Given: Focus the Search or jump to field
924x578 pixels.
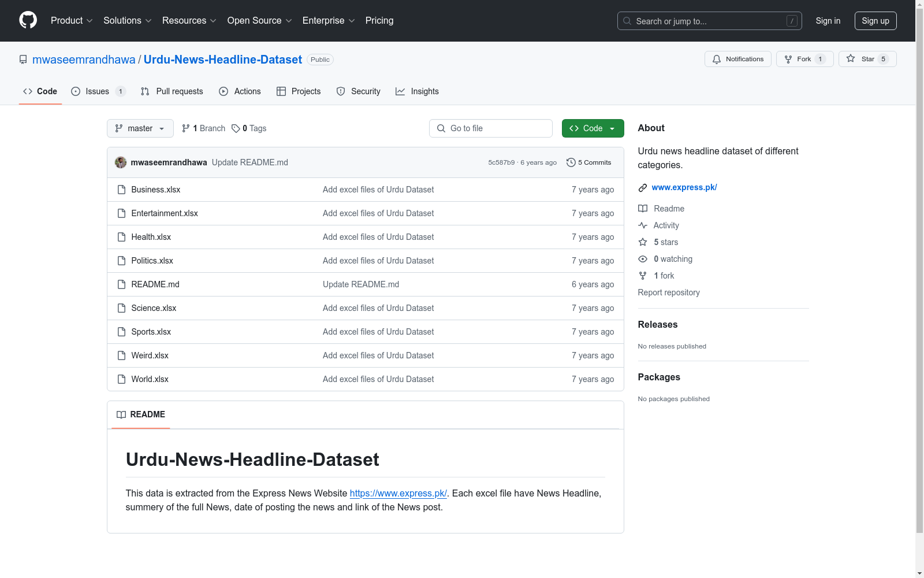Looking at the screenshot, I should coord(710,21).
